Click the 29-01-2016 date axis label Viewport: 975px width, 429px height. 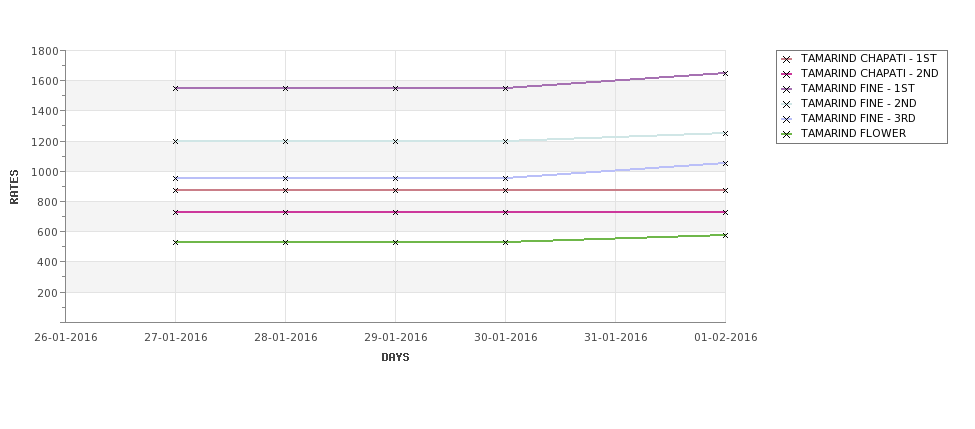pos(395,338)
